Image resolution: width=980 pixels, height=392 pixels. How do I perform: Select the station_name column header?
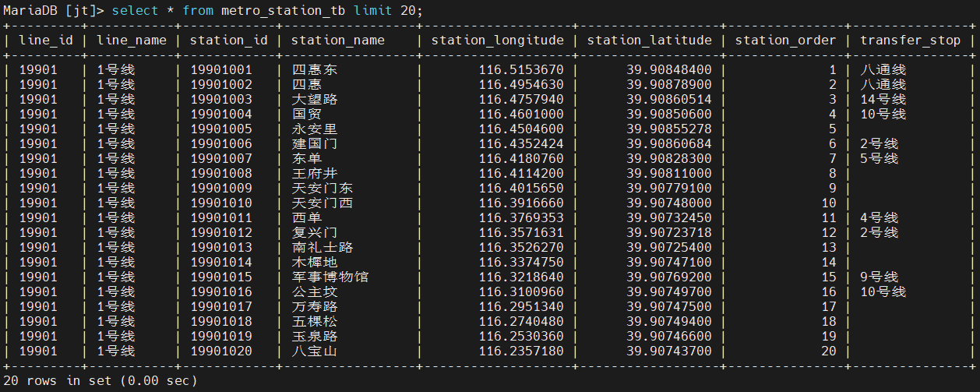[x=337, y=40]
